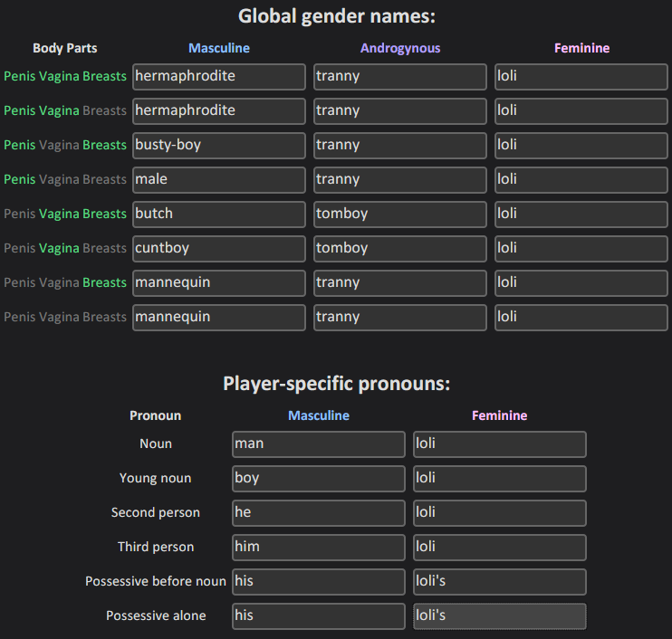Click the "Global gender names:" heading

(x=337, y=16)
